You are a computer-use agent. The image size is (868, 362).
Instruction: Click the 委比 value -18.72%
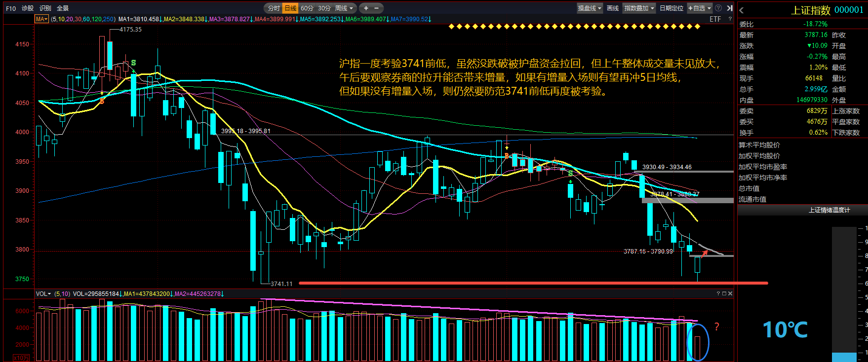(x=815, y=24)
